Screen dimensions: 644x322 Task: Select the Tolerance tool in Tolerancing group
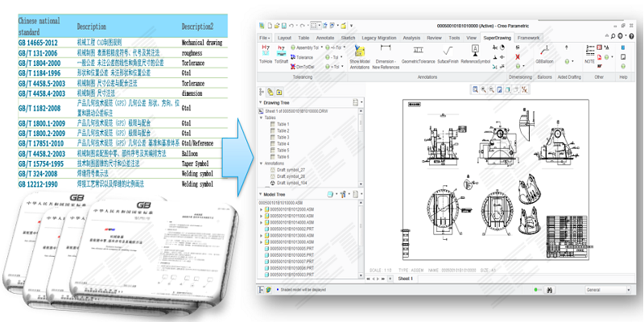click(301, 57)
